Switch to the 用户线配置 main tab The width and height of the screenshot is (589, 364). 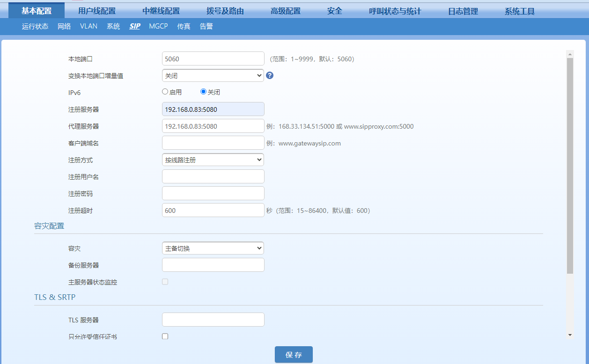click(x=97, y=11)
